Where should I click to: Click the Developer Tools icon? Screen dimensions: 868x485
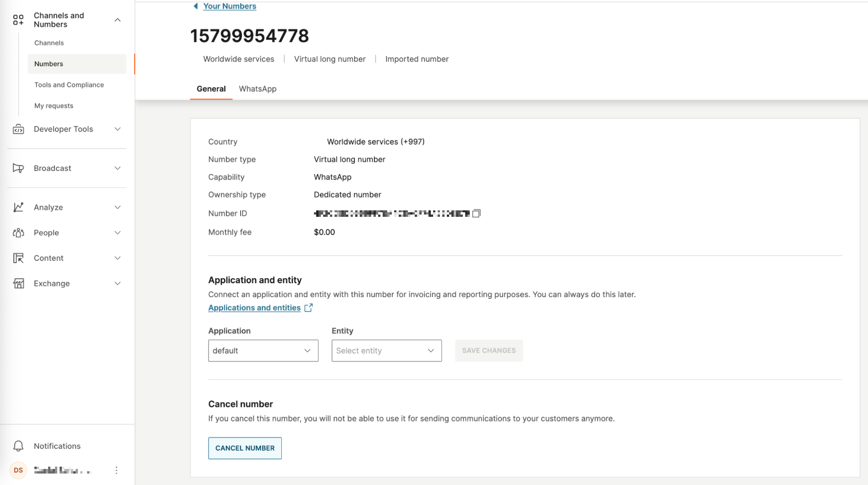[18, 129]
